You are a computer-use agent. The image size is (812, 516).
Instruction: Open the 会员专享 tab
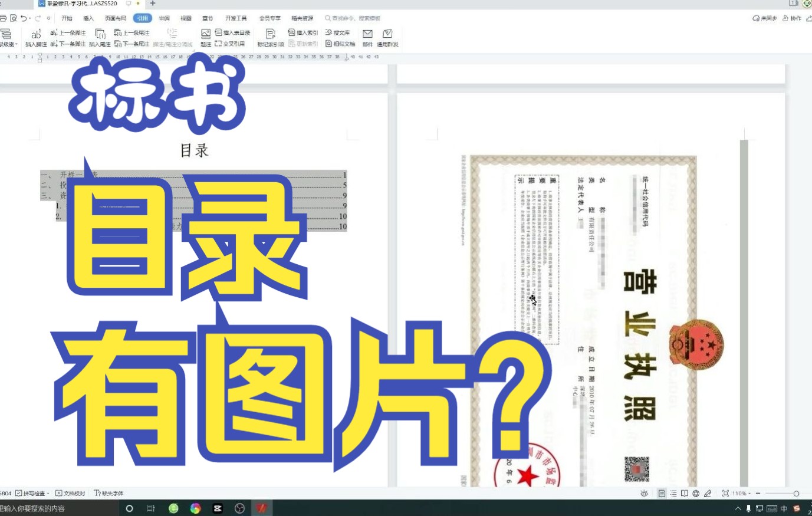pos(270,18)
